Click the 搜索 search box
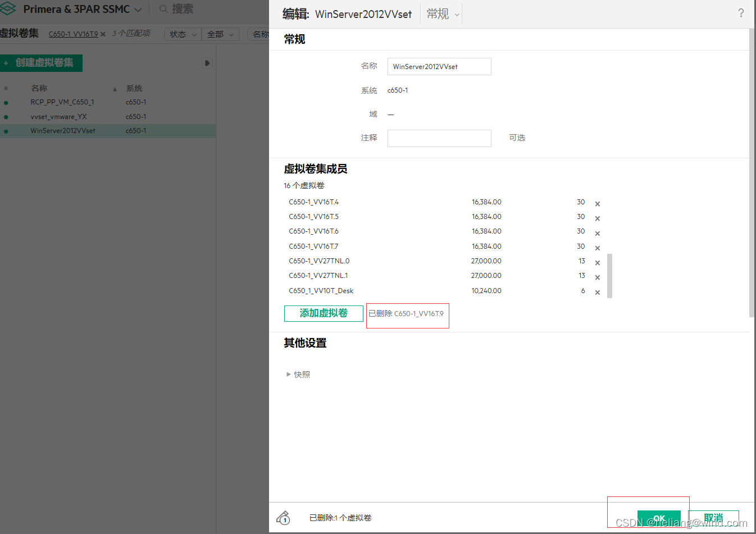 [183, 9]
